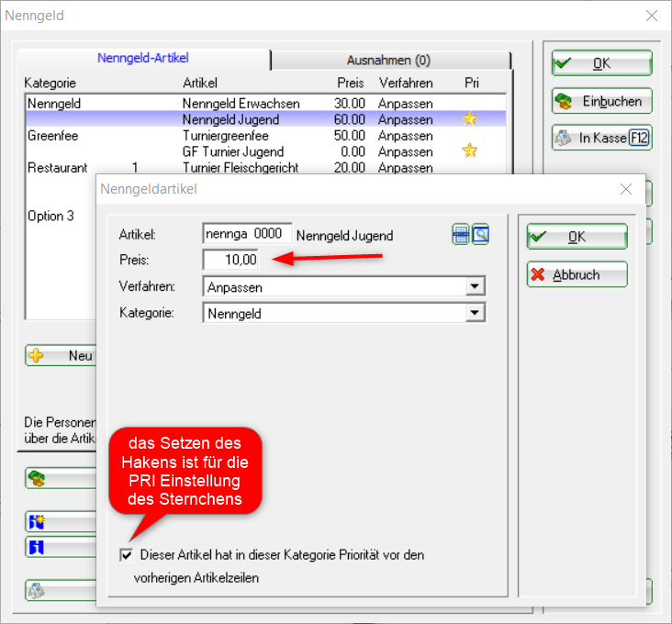Click the money stack icon button at left
Image resolution: width=672 pixels, height=624 pixels.
38,478
